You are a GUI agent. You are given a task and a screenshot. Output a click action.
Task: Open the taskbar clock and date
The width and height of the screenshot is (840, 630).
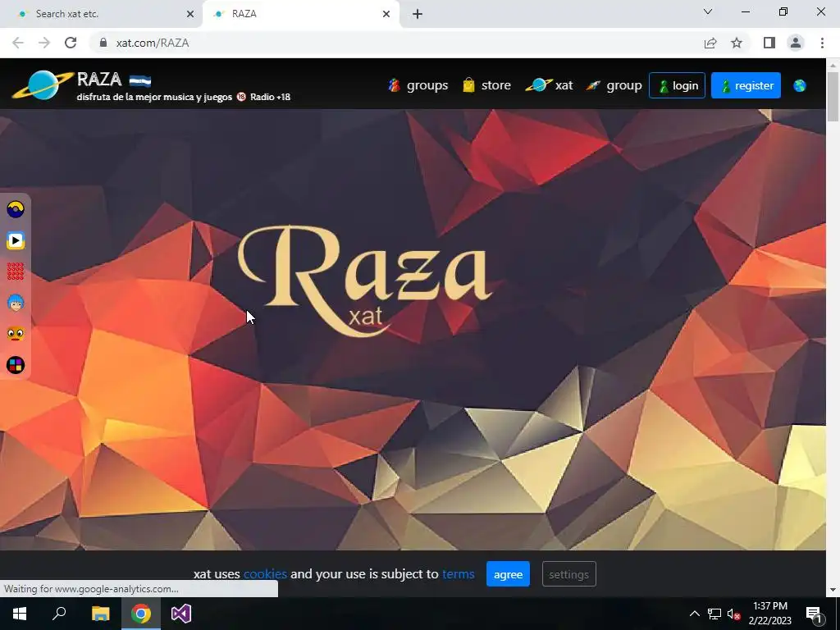(769, 614)
